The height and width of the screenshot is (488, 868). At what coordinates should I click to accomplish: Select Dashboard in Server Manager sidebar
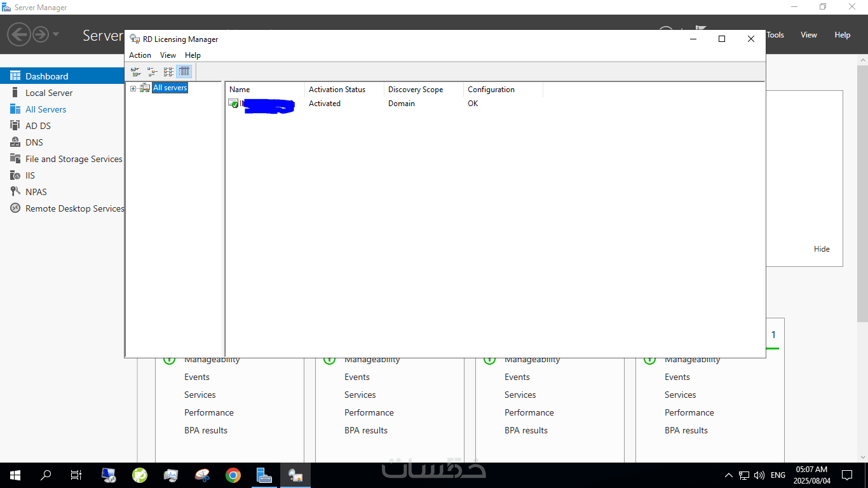(62, 76)
